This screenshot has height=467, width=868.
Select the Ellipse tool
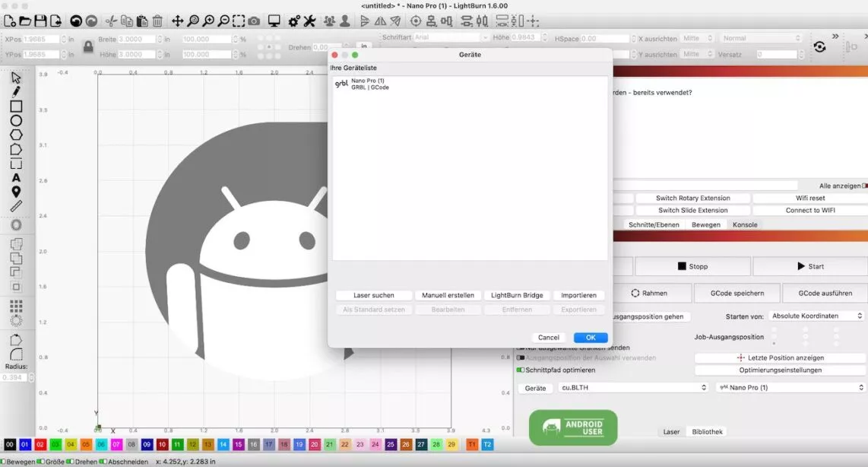16,121
